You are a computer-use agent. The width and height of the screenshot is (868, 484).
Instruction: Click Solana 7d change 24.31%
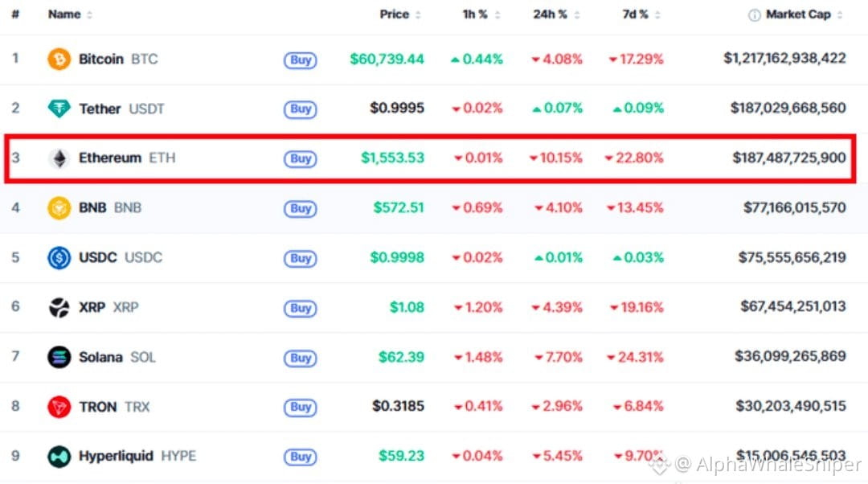pos(635,357)
